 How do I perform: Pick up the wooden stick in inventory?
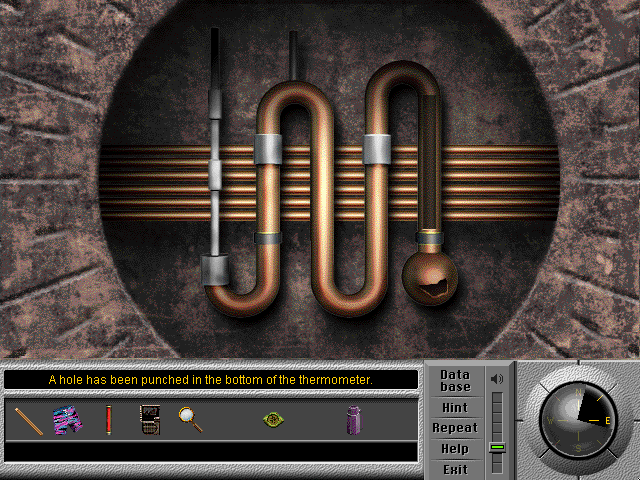[29, 420]
